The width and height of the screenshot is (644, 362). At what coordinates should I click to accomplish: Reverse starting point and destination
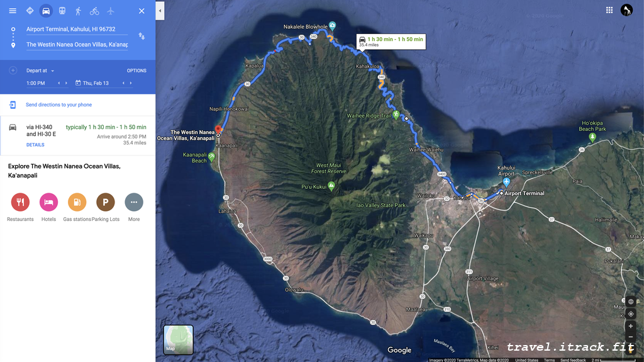[142, 37]
